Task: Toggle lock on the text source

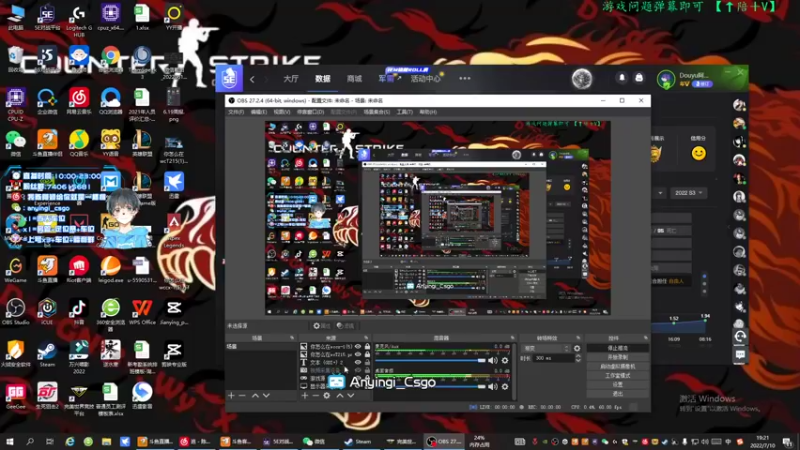Action: 367,362
